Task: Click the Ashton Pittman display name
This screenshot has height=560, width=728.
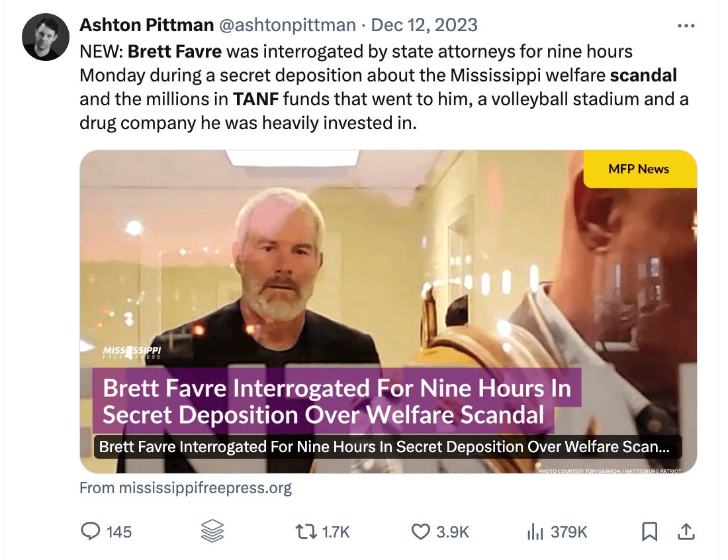Action: [147, 25]
